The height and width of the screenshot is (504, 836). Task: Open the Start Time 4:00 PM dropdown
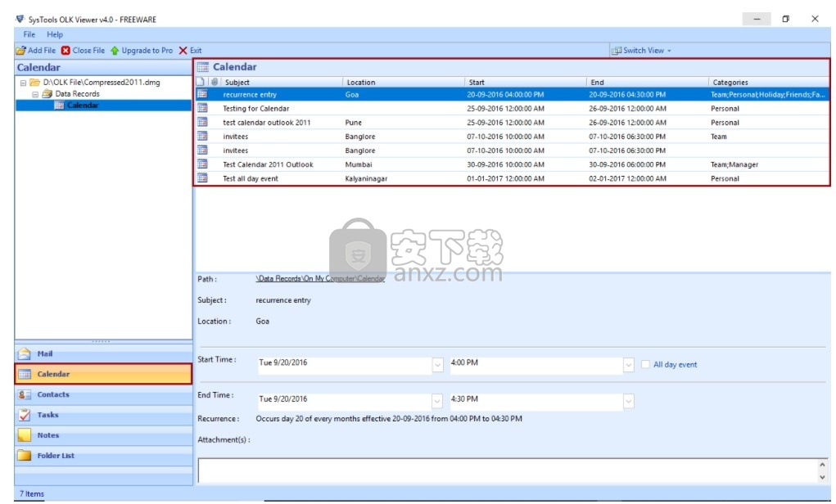(629, 365)
